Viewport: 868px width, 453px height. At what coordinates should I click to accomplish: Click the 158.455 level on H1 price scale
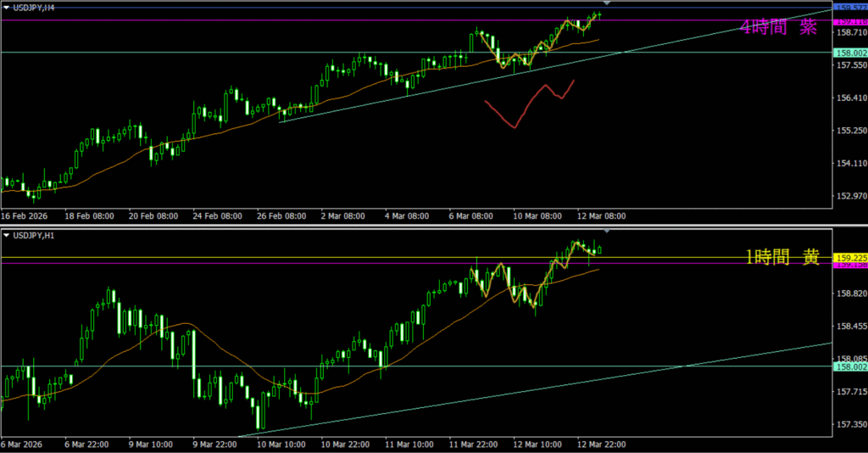(x=849, y=326)
